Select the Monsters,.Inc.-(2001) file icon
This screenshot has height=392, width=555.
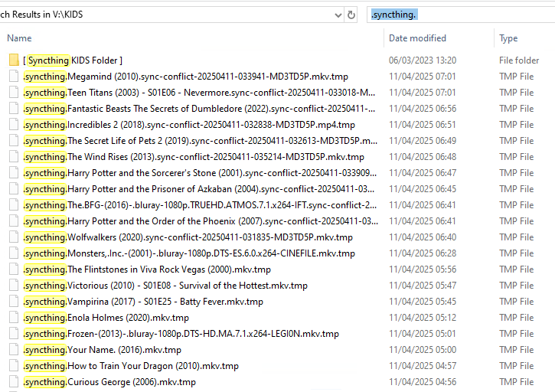click(14, 253)
